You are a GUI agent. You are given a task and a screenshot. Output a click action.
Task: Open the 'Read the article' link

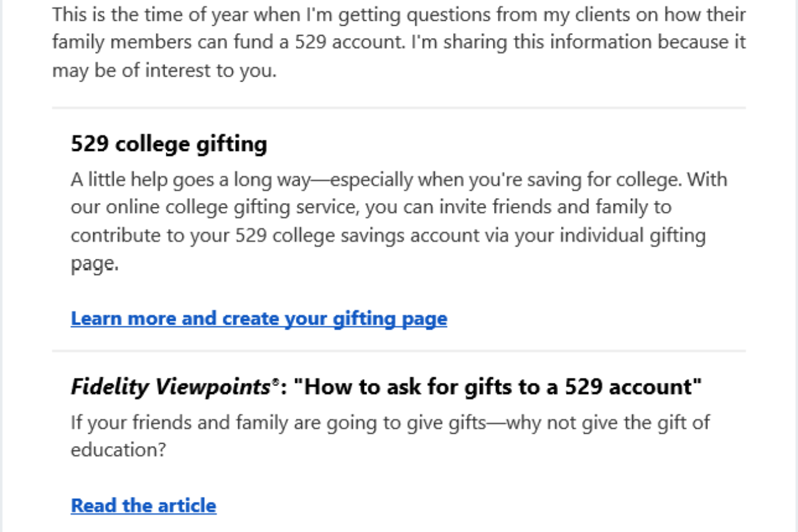click(144, 506)
